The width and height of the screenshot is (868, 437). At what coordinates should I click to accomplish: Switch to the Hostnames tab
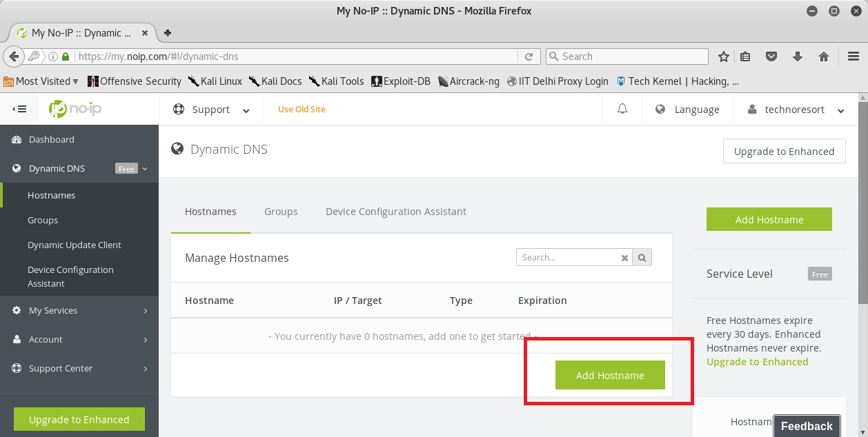(210, 212)
